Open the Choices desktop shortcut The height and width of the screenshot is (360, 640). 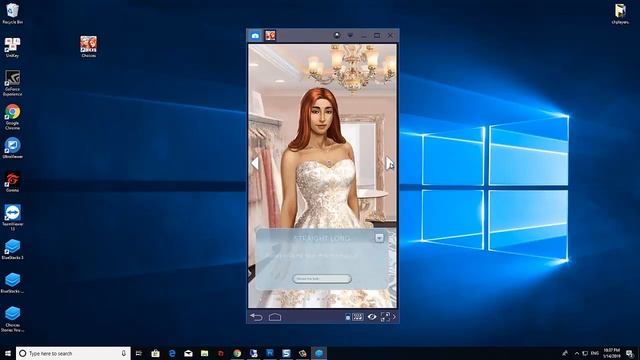89,47
